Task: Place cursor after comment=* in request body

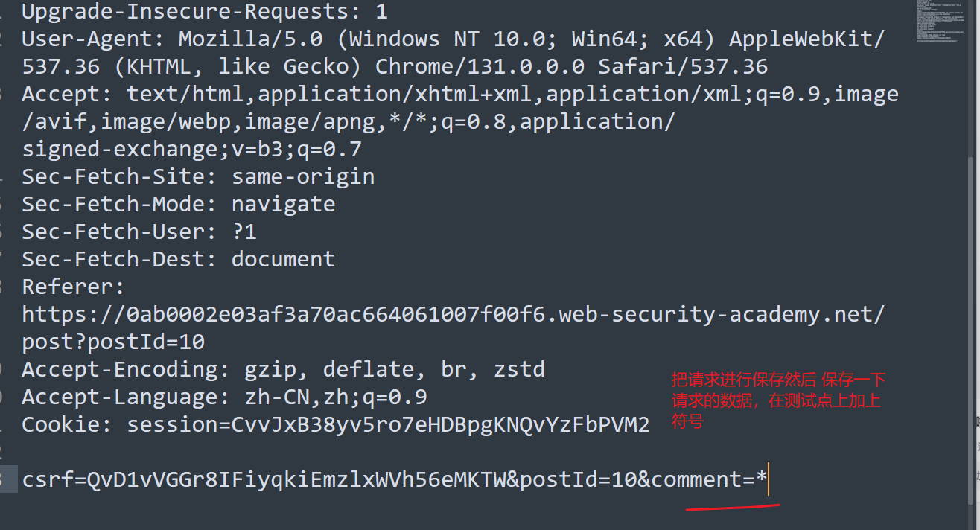Action: (769, 480)
